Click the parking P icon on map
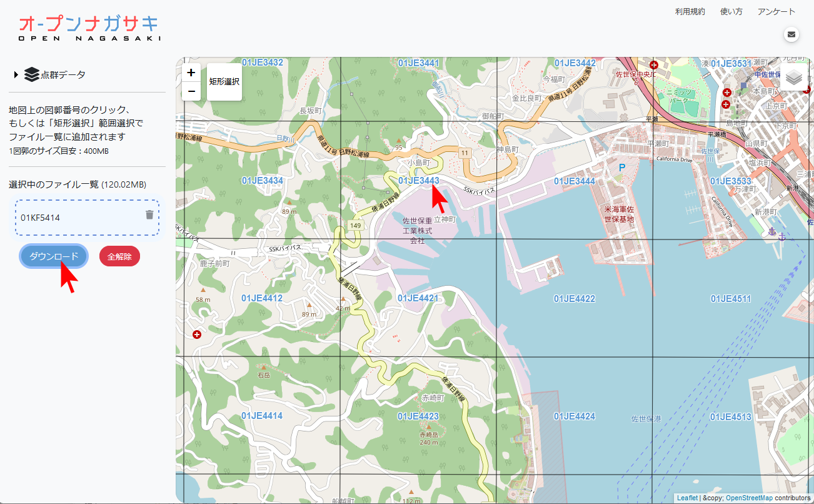Image resolution: width=814 pixels, height=504 pixels. tap(621, 168)
